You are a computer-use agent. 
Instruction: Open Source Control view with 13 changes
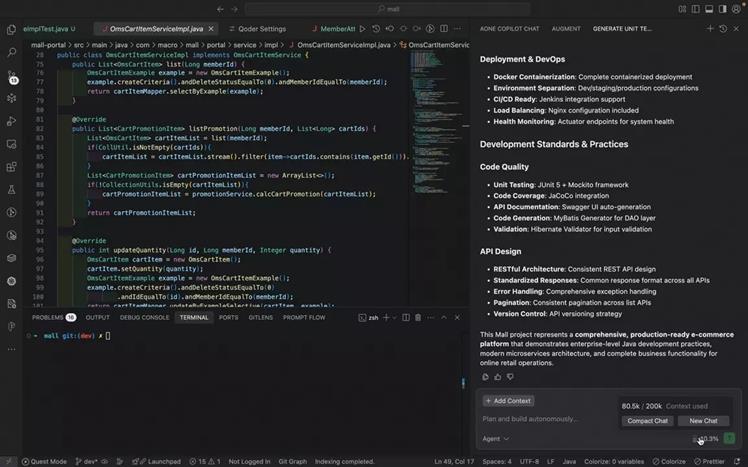coord(11,76)
